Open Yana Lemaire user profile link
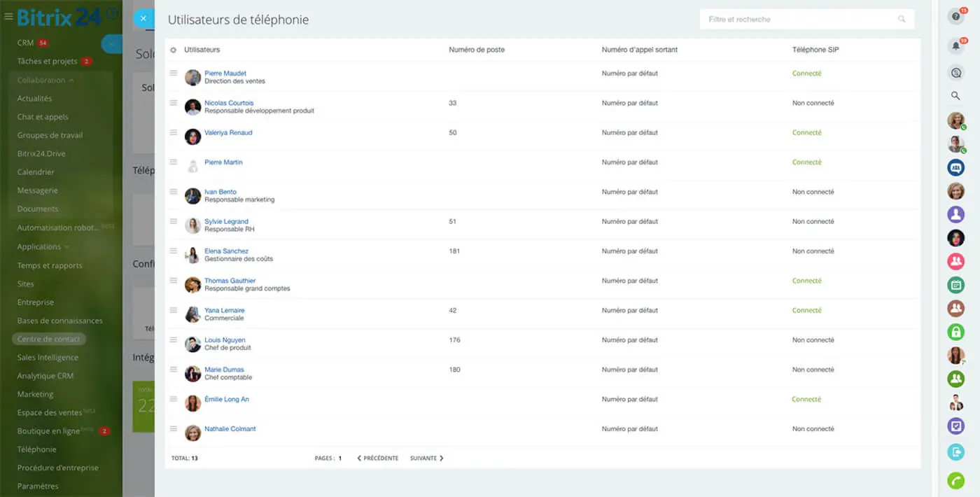Image resolution: width=980 pixels, height=497 pixels. click(x=224, y=310)
